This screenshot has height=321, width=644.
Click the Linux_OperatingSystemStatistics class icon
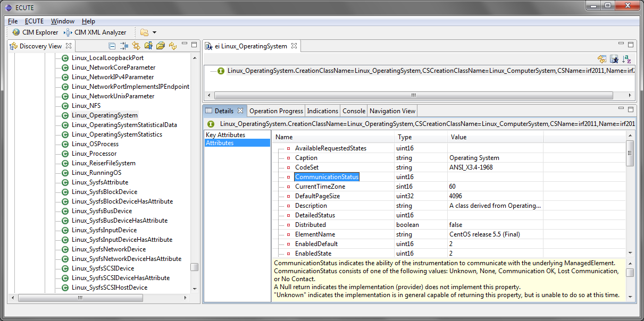(x=65, y=134)
